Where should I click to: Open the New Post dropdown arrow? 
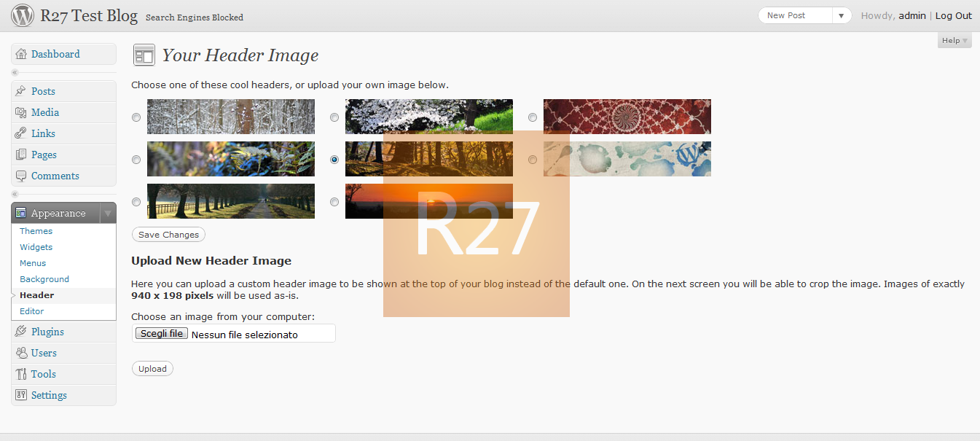tap(841, 15)
